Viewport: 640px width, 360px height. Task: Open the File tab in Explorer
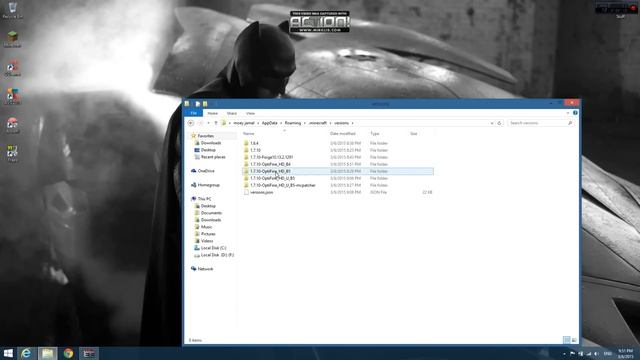pyautogui.click(x=193, y=113)
